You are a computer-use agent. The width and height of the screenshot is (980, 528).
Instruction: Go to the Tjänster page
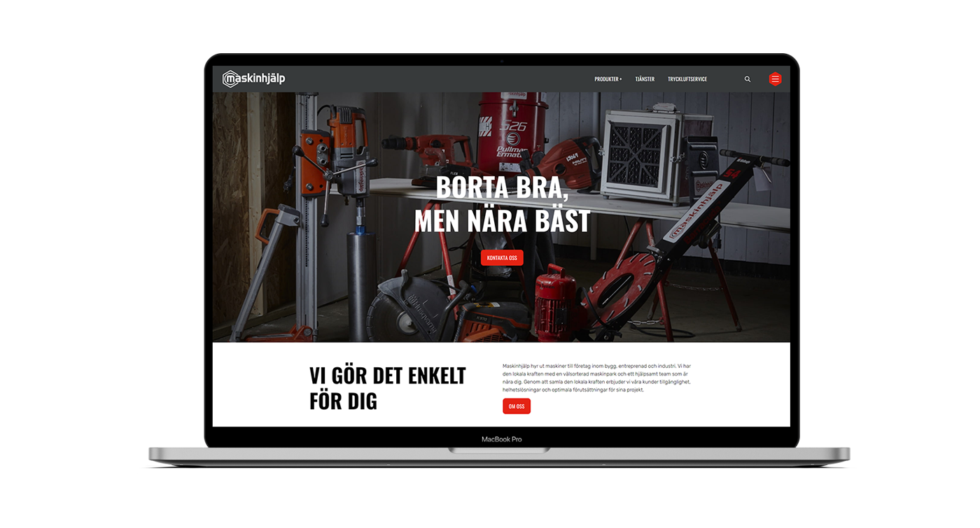click(644, 79)
